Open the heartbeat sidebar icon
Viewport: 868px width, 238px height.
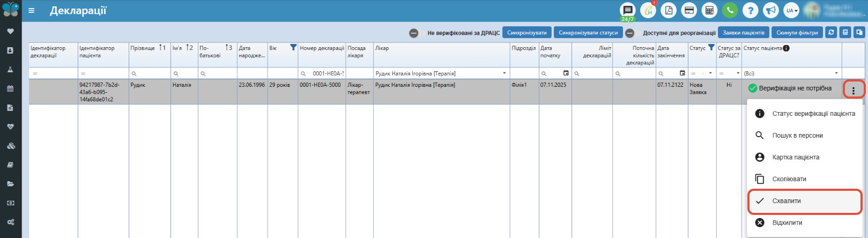(10, 127)
